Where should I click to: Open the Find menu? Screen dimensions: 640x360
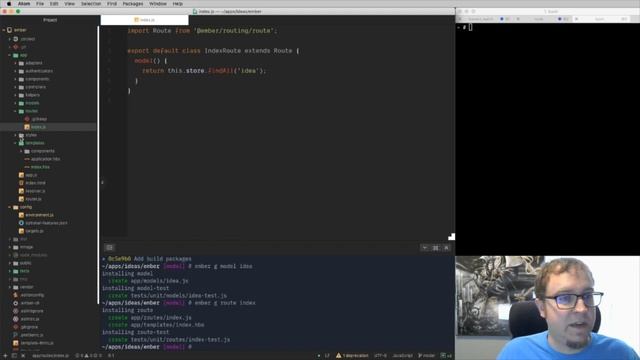(112, 4)
